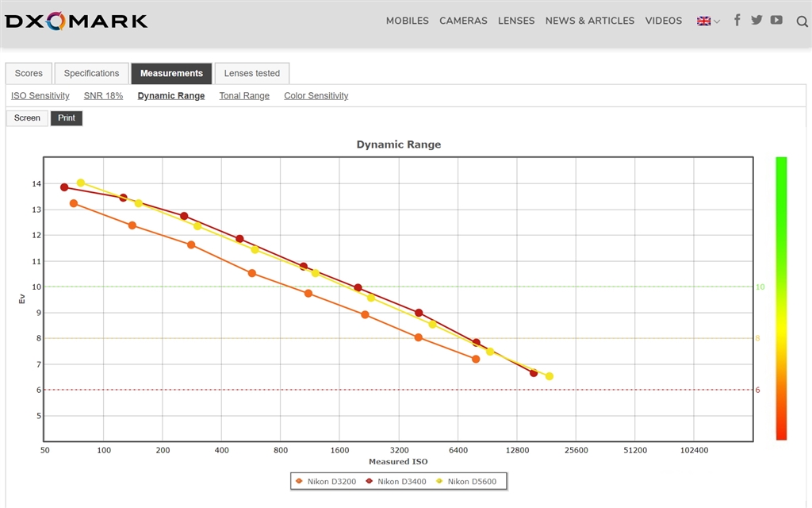This screenshot has height=508, width=812.
Task: Switch chart to Print mode
Action: pyautogui.click(x=67, y=118)
